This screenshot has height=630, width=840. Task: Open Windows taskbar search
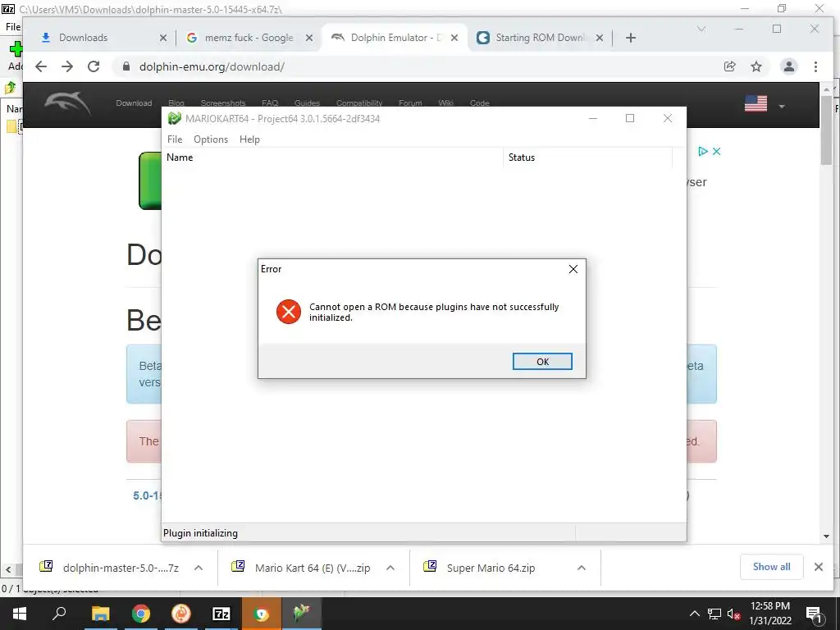coord(59,614)
